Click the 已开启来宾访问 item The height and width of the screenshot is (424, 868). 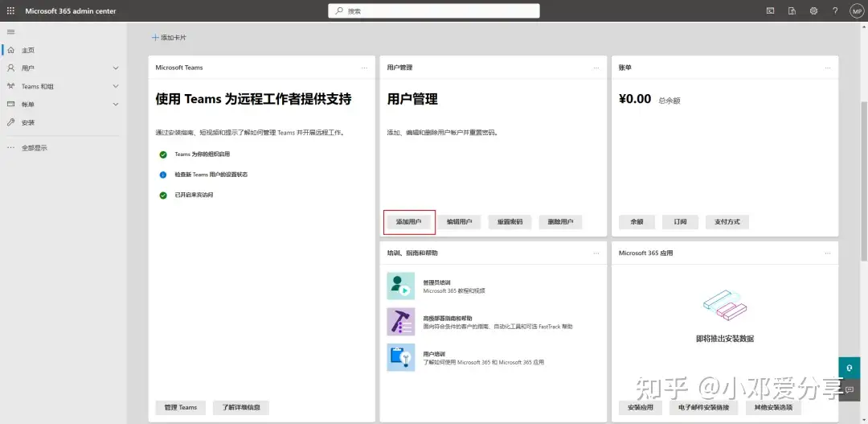pos(194,195)
